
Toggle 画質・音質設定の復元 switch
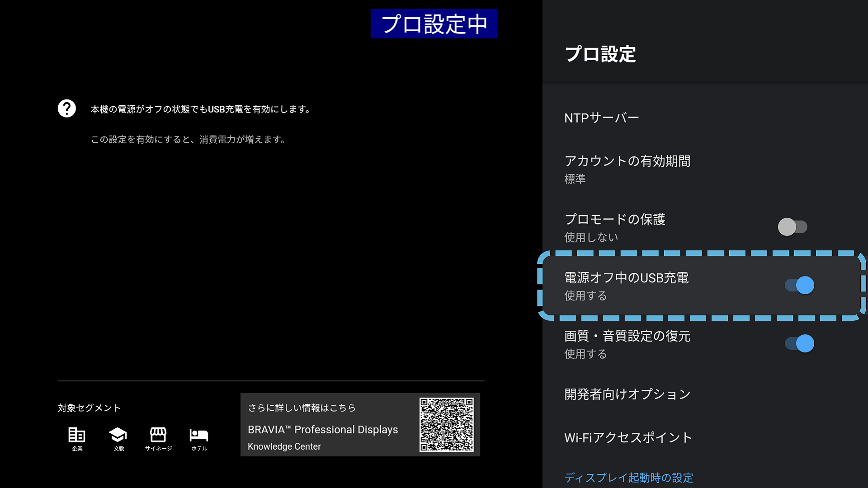click(x=799, y=343)
